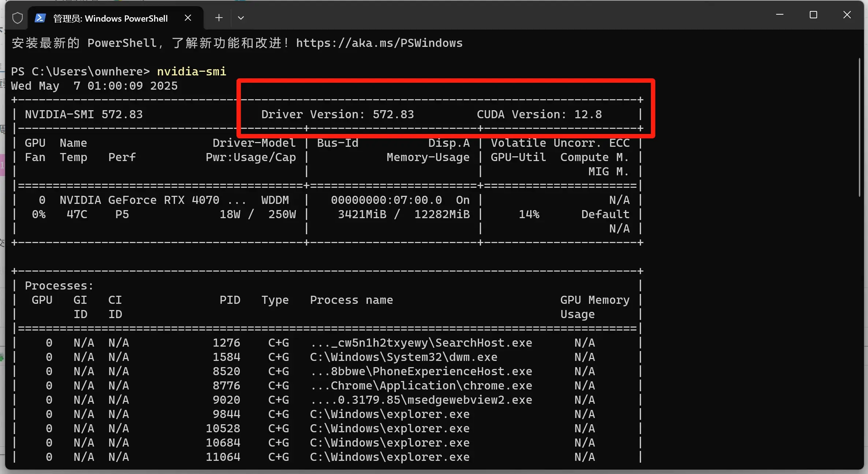The height and width of the screenshot is (474, 868).
Task: Click the dwm.exe process path
Action: [x=403, y=357]
